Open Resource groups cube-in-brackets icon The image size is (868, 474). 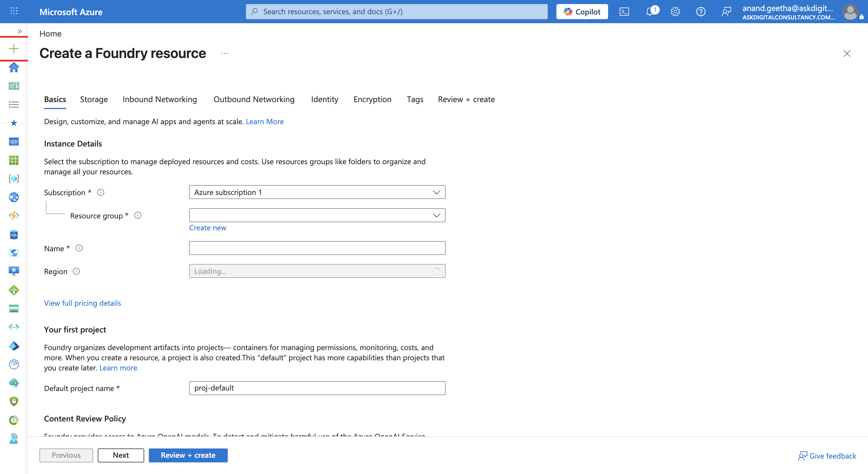(x=14, y=179)
